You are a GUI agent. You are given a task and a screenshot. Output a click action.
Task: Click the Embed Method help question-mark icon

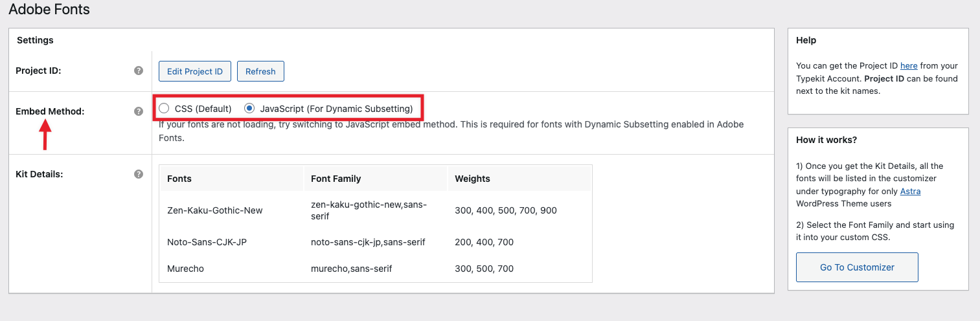(x=138, y=111)
